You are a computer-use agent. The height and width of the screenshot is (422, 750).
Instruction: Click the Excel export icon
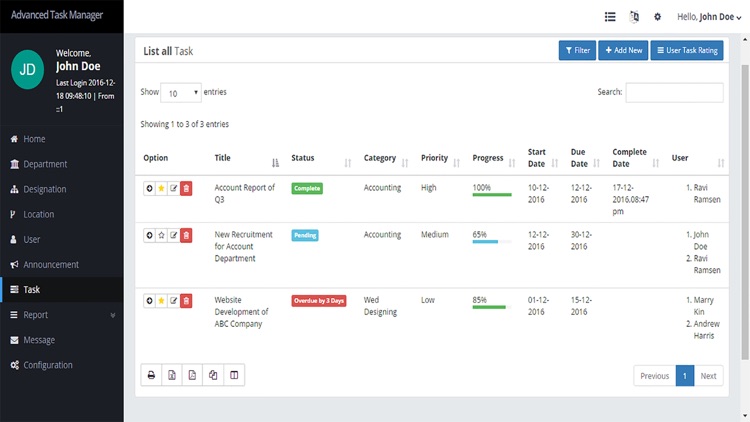tap(172, 375)
